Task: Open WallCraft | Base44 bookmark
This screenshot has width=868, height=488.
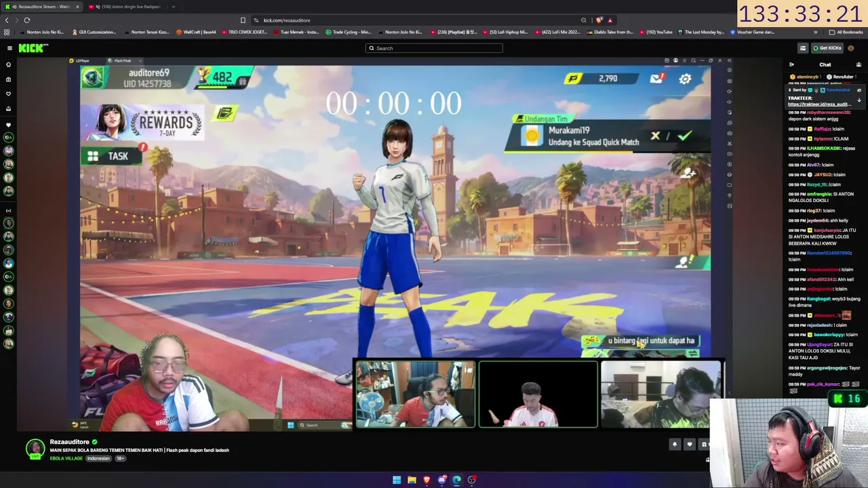Action: [x=195, y=32]
